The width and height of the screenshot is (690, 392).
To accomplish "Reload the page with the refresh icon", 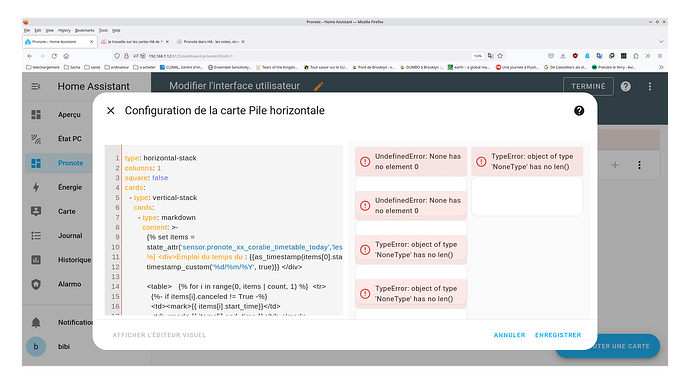I will pos(54,56).
